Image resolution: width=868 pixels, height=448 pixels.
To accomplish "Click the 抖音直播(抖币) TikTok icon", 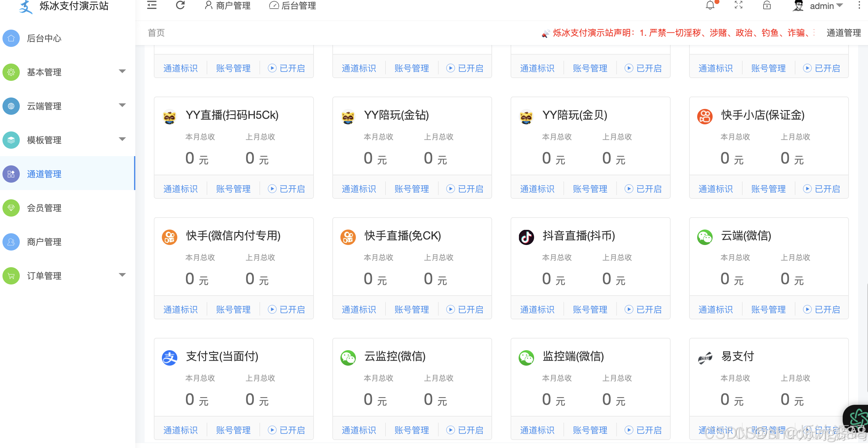I will tap(526, 237).
